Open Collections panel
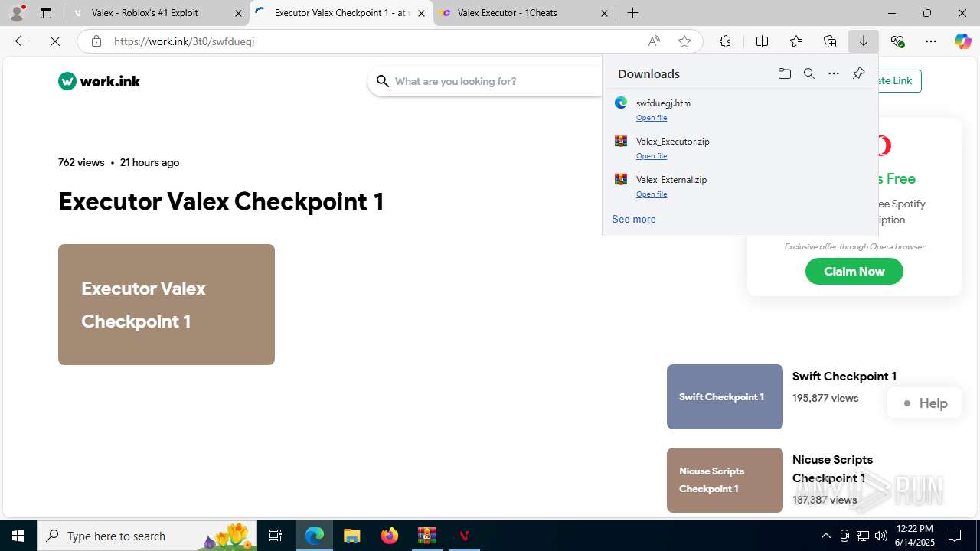The height and width of the screenshot is (551, 980). click(830, 41)
